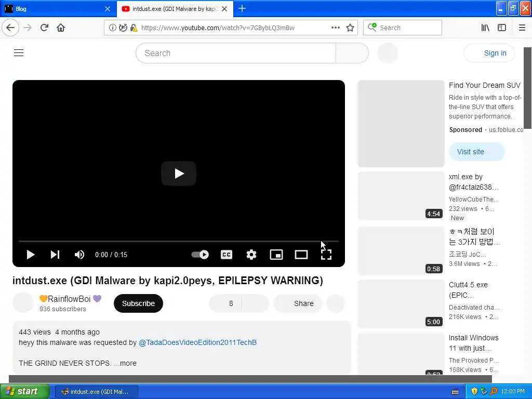Image resolution: width=532 pixels, height=399 pixels.
Task: Dislike the video
Action: coord(256,303)
